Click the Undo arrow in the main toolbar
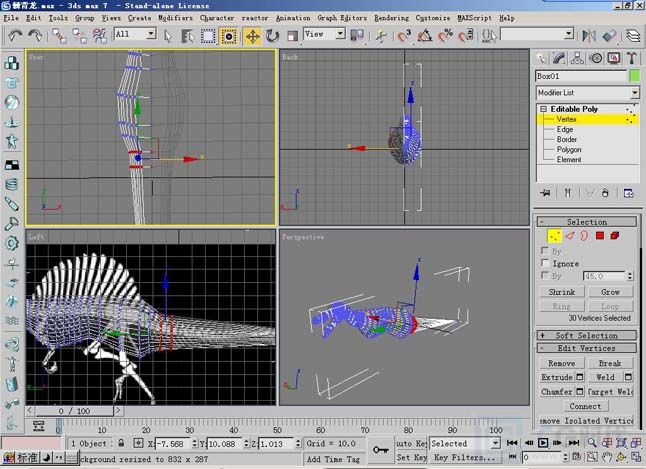646x469 pixels. click(x=16, y=36)
